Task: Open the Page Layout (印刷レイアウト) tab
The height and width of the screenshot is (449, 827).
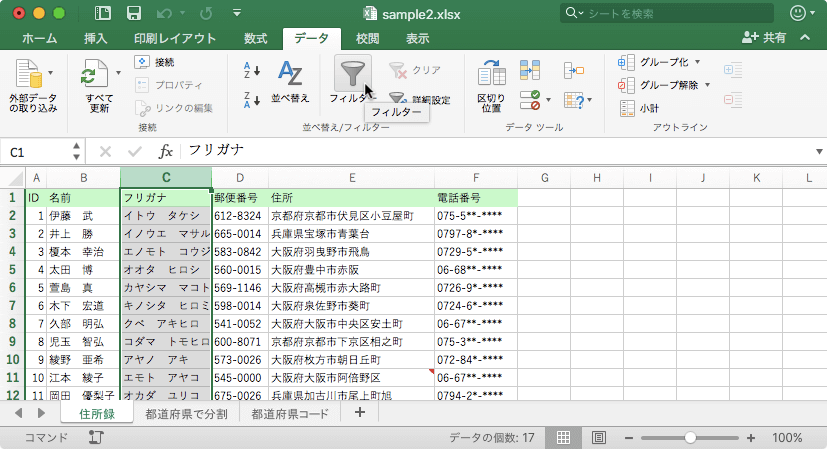Action: [175, 39]
